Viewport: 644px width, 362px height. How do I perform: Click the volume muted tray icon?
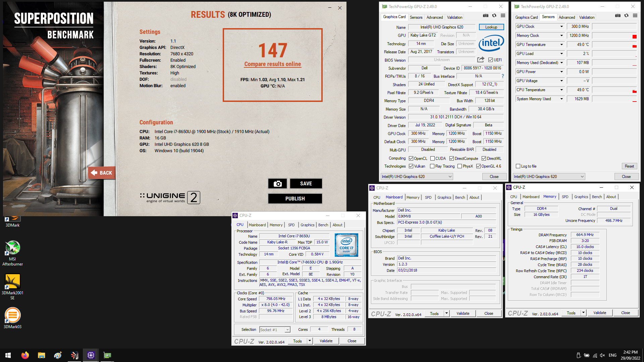pyautogui.click(x=602, y=355)
